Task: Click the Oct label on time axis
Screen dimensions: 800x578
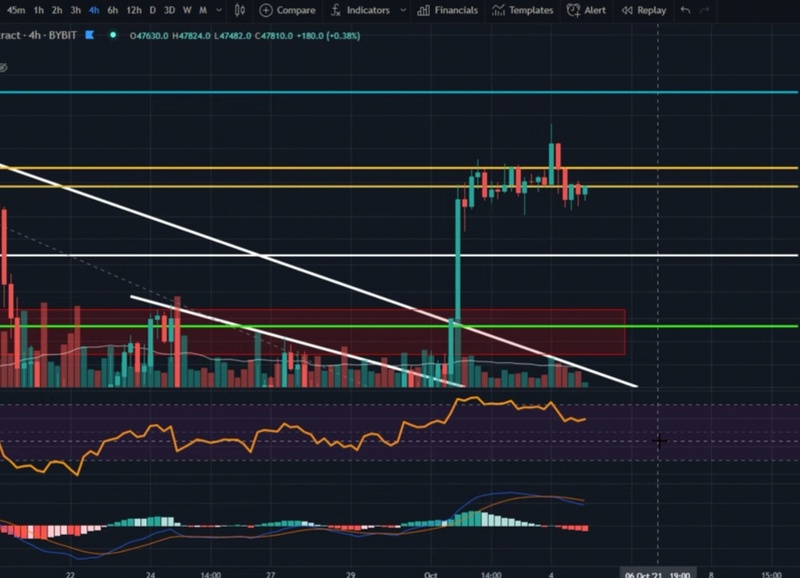Action: [x=431, y=574]
